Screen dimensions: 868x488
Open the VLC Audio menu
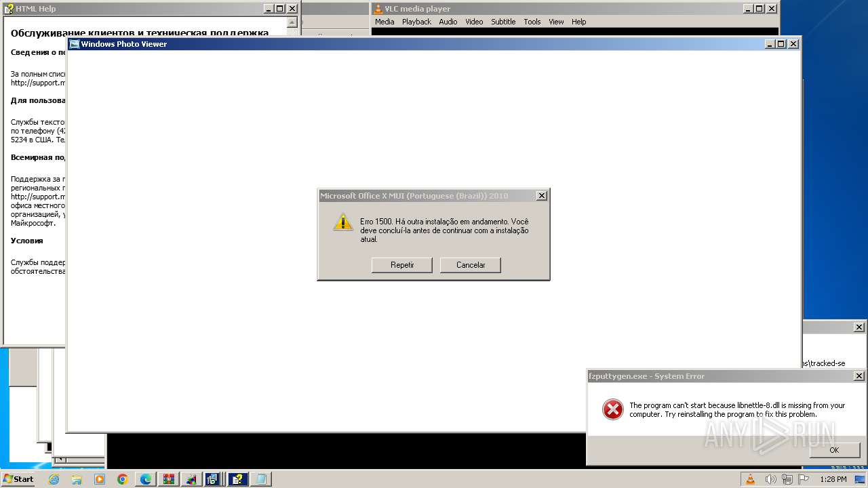(448, 22)
